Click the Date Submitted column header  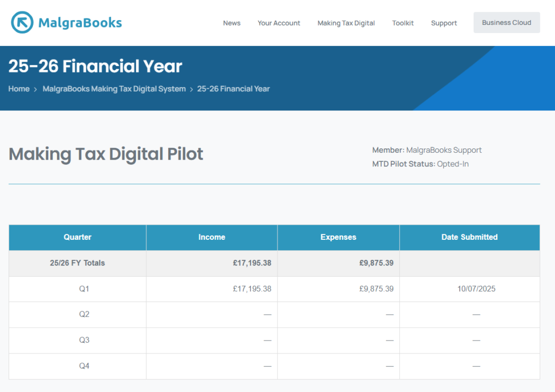point(469,237)
